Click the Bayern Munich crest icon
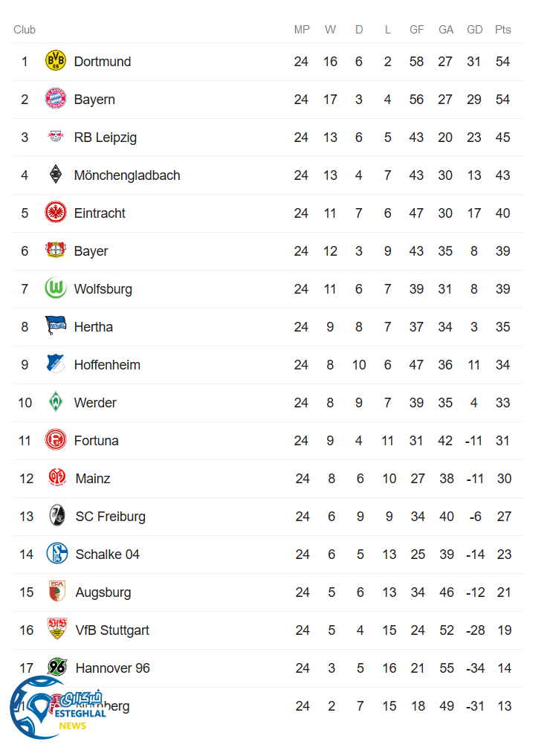Screen dimensions: 547x756 [x=56, y=100]
